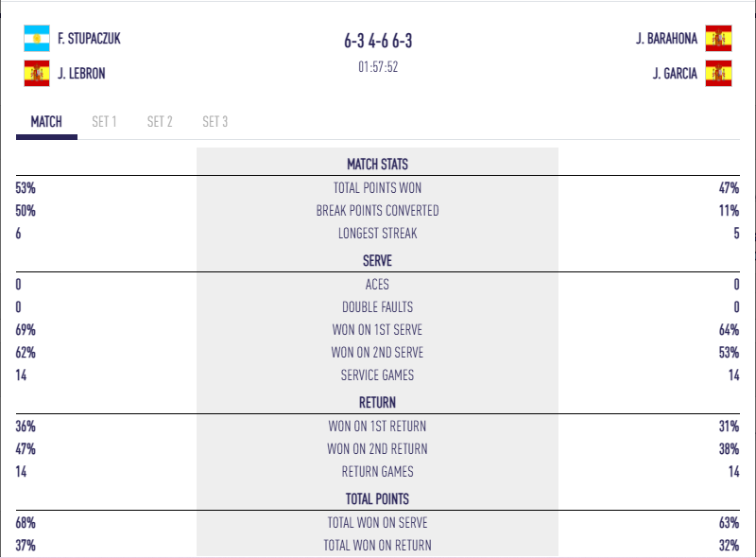Open the SET 2 tab
Image resolution: width=756 pixels, height=558 pixels.
pyautogui.click(x=160, y=121)
